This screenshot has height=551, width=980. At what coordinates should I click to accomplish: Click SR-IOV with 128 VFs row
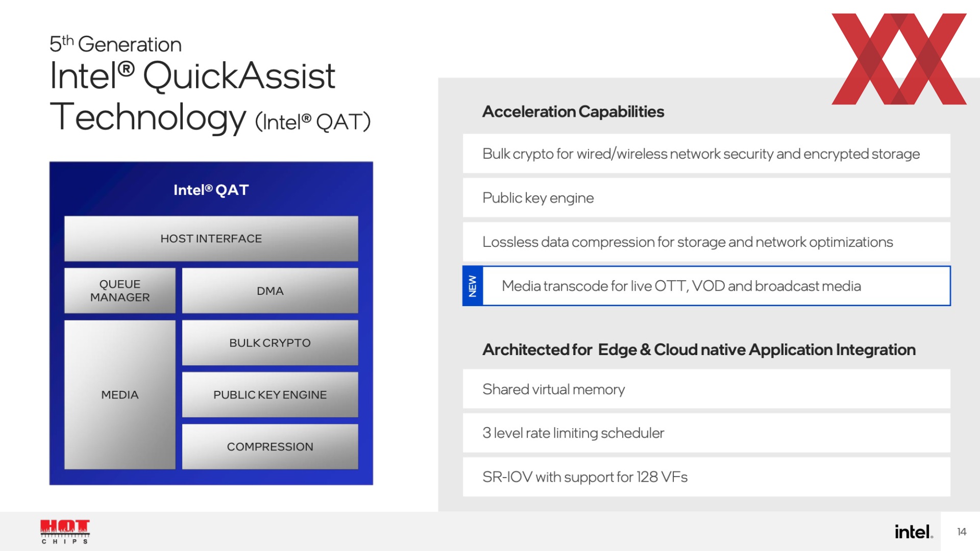pyautogui.click(x=706, y=477)
